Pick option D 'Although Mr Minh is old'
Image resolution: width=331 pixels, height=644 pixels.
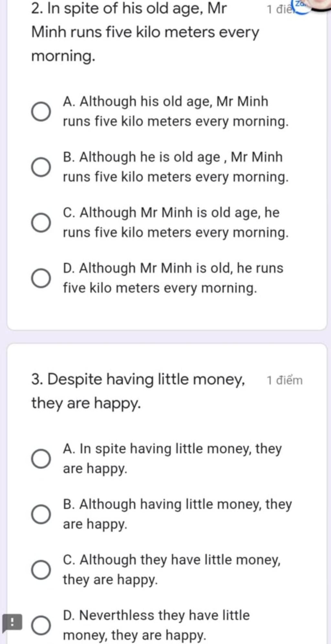41,278
